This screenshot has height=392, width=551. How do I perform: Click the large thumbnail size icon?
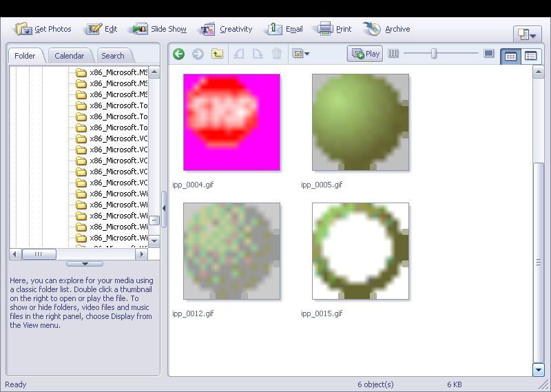click(489, 54)
